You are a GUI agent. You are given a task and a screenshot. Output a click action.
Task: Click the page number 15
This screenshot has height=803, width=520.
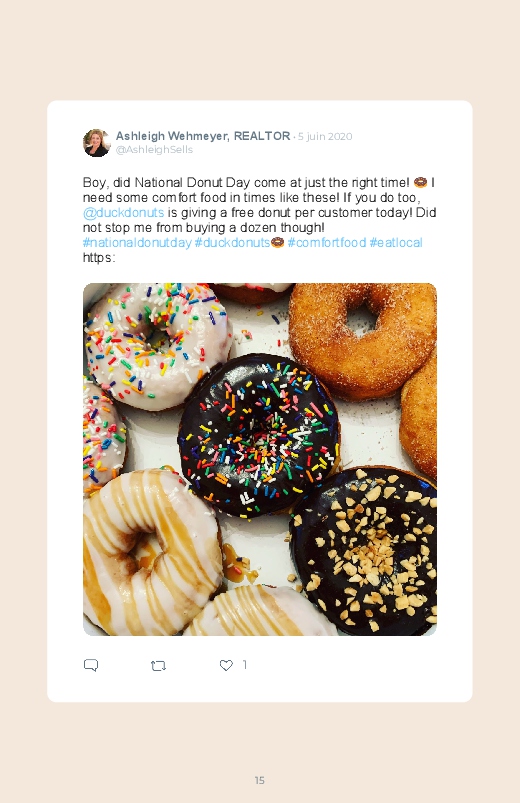260,780
